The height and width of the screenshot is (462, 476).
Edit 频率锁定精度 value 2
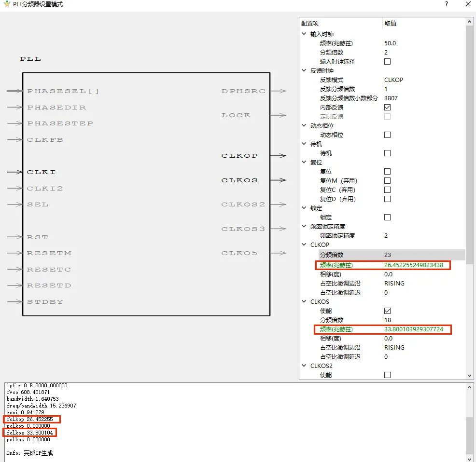coord(386,236)
